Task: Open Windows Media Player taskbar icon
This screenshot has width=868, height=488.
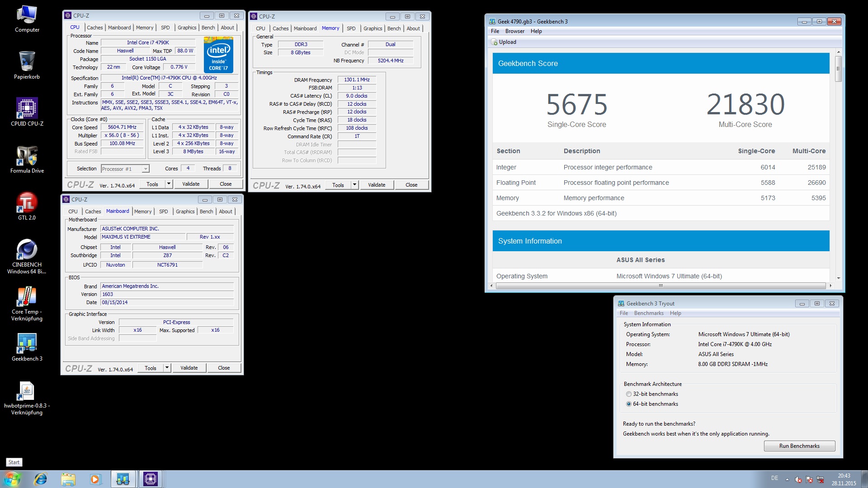Action: click(x=95, y=479)
